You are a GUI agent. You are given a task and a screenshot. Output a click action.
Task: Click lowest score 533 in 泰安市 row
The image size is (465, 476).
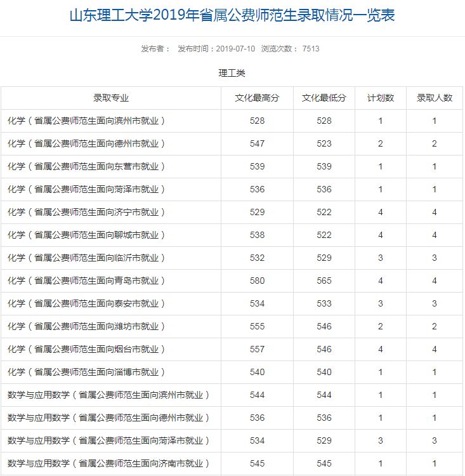coord(324,303)
